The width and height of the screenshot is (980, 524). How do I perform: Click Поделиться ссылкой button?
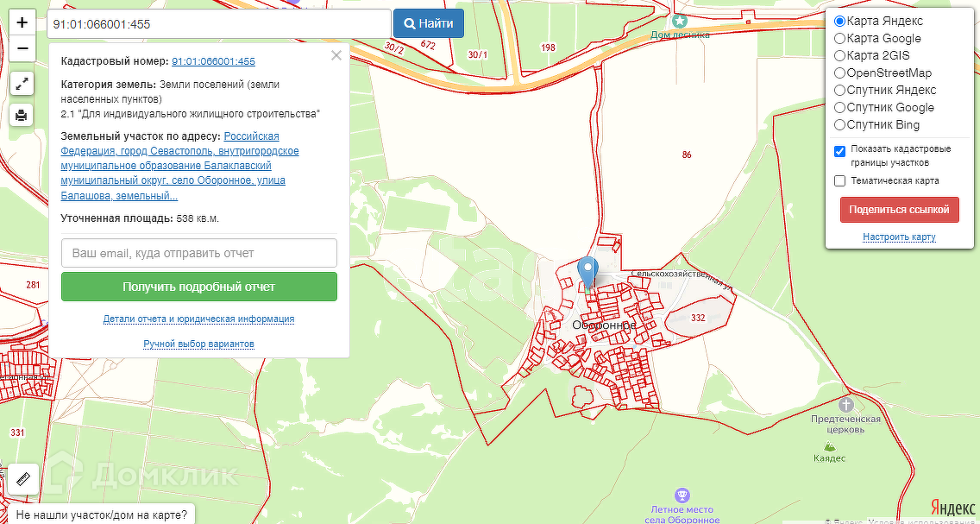tap(899, 210)
